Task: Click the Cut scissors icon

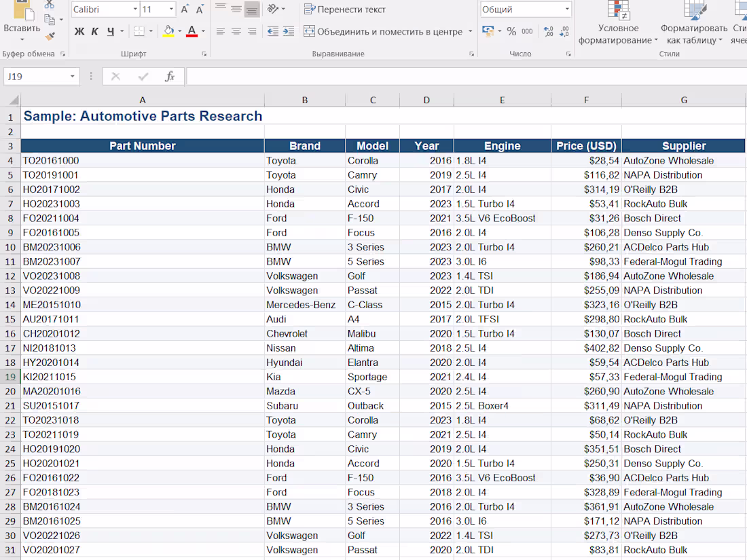Action: pos(50,5)
